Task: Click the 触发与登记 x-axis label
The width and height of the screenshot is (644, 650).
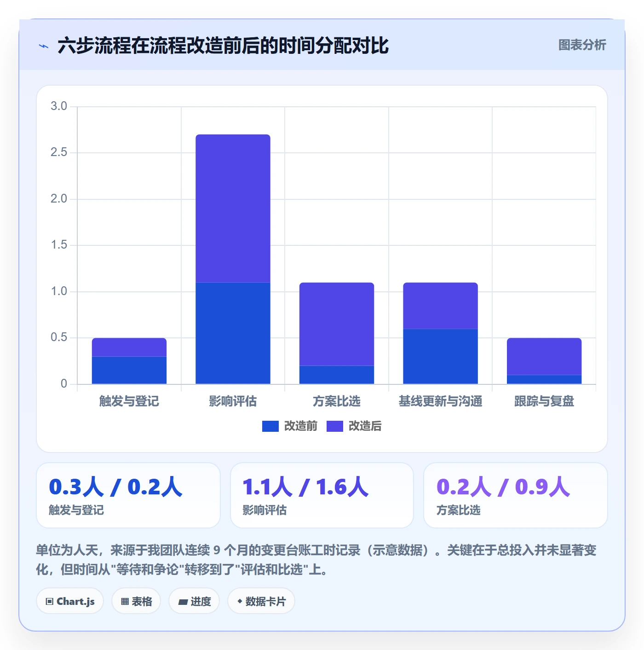Action: click(129, 401)
